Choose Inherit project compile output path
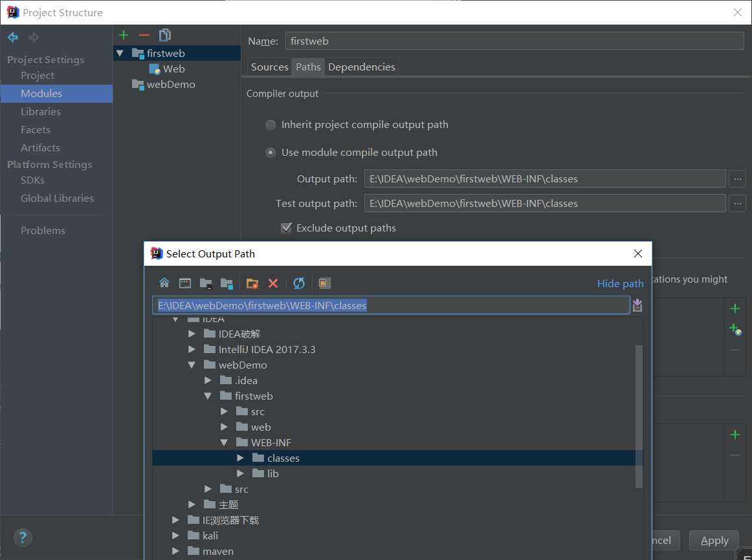 (x=271, y=125)
